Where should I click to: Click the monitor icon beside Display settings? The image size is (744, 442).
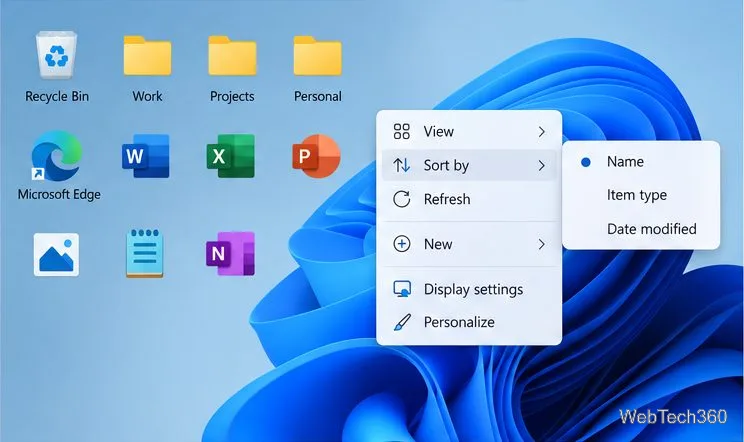pyautogui.click(x=402, y=289)
